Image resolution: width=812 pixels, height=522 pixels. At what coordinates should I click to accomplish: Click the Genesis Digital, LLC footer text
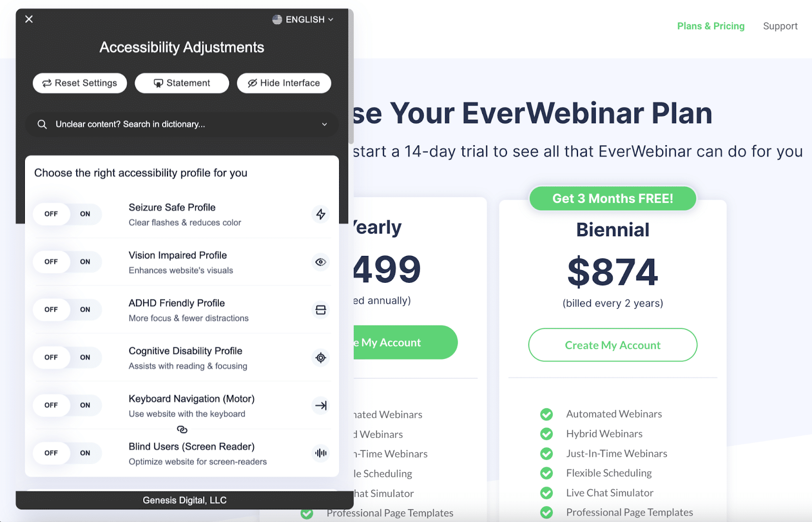185,500
